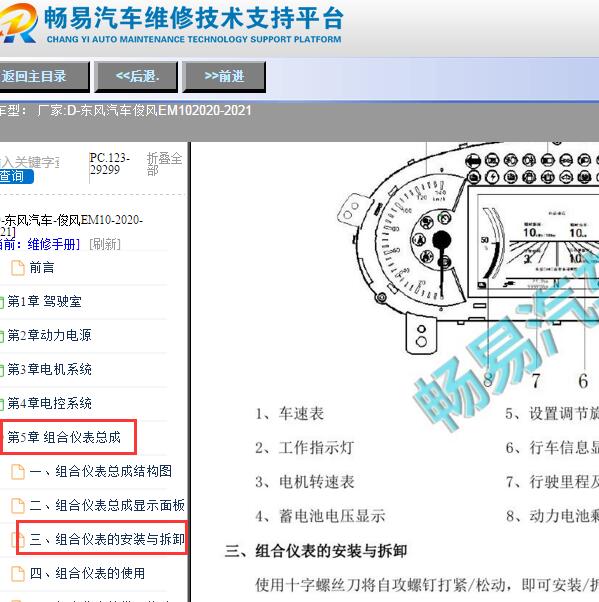Click the 畅易 platform logo icon
599x602 pixels.
(18, 23)
